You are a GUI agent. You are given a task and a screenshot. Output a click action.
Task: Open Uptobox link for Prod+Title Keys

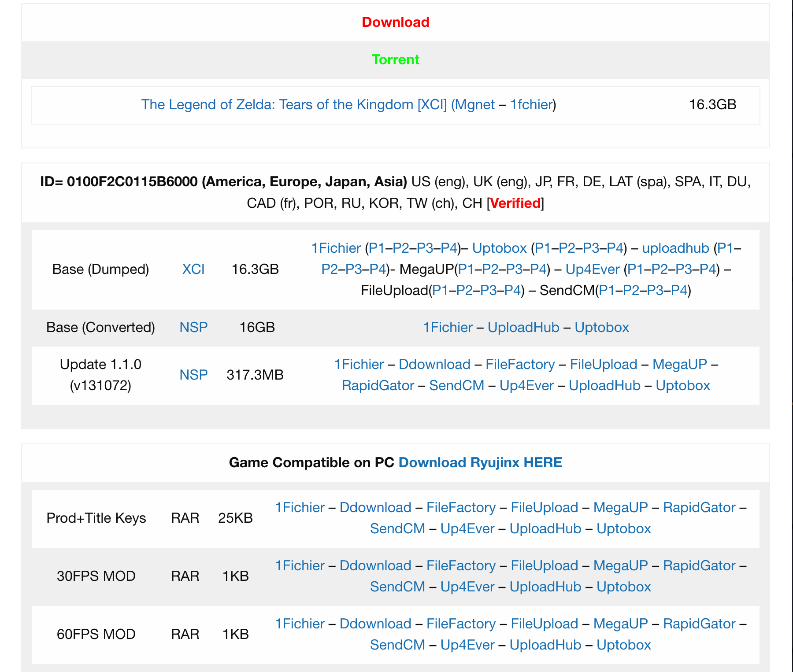pyautogui.click(x=624, y=528)
